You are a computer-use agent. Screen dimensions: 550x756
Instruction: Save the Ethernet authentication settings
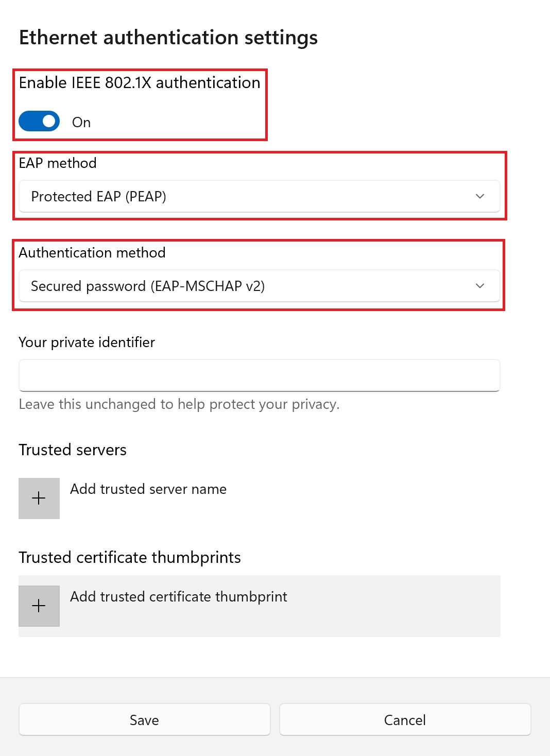tap(144, 720)
